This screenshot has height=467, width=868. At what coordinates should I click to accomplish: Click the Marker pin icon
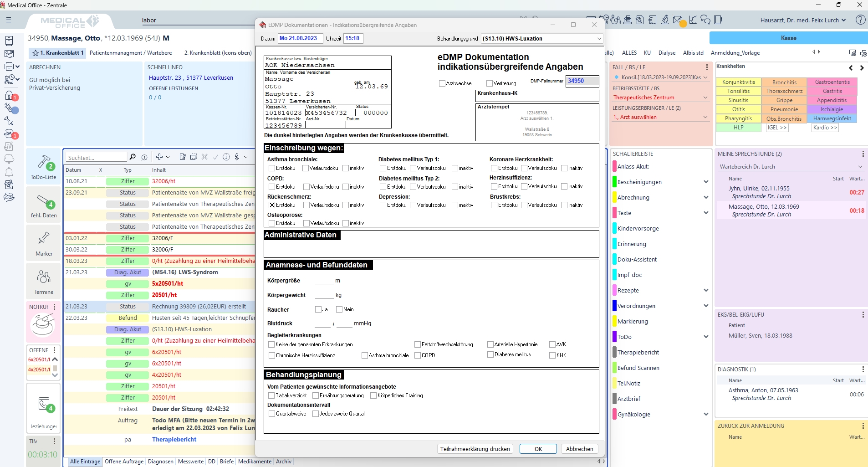(x=44, y=238)
